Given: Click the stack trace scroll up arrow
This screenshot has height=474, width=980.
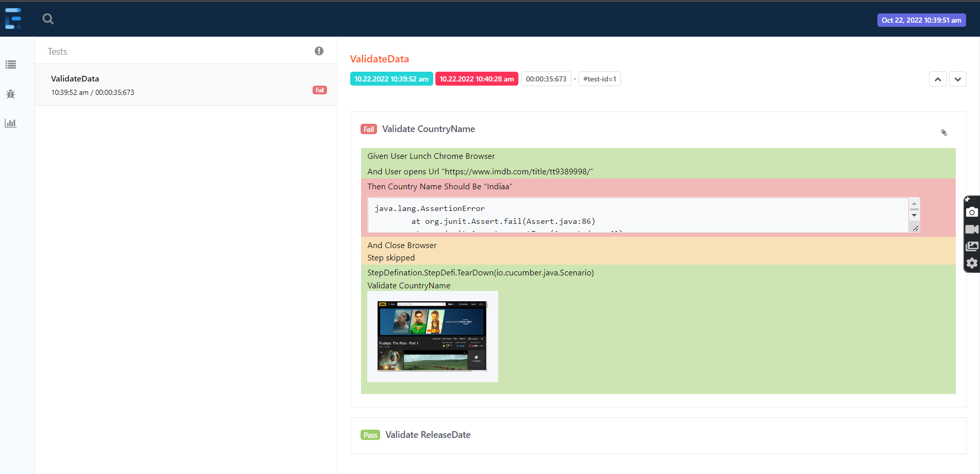Looking at the screenshot, I should click(x=914, y=204).
